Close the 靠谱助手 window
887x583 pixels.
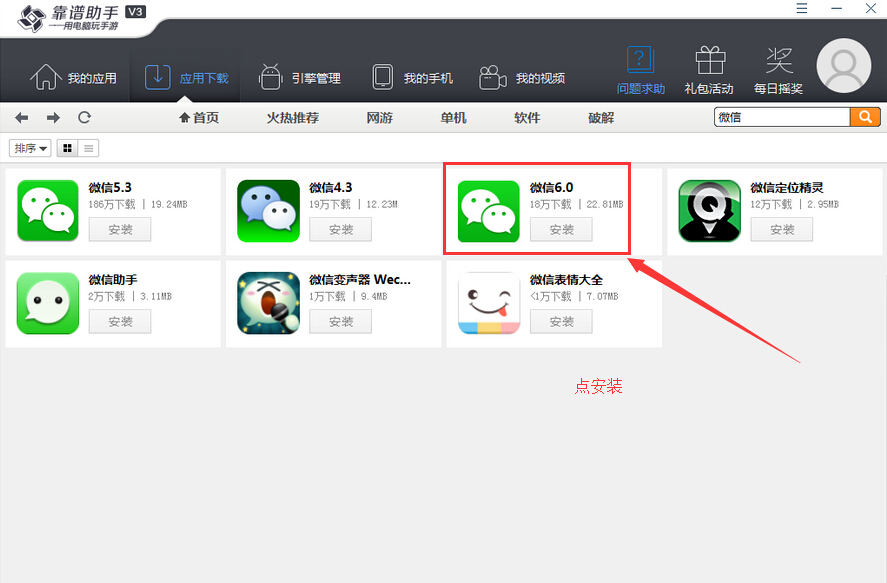click(x=871, y=8)
